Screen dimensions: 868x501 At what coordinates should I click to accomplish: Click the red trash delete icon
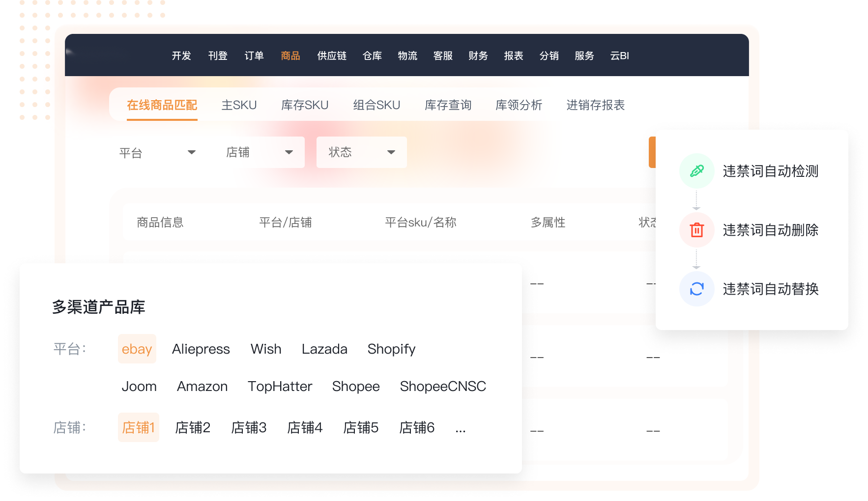click(x=696, y=230)
